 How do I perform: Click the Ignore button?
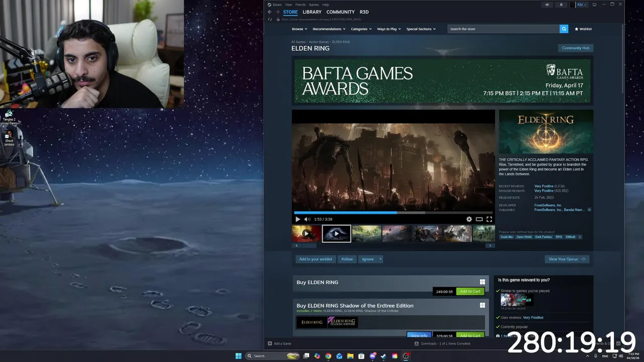(x=368, y=259)
